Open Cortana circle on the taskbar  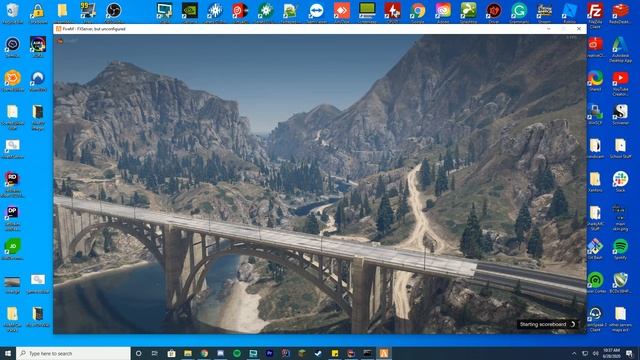coord(138,353)
